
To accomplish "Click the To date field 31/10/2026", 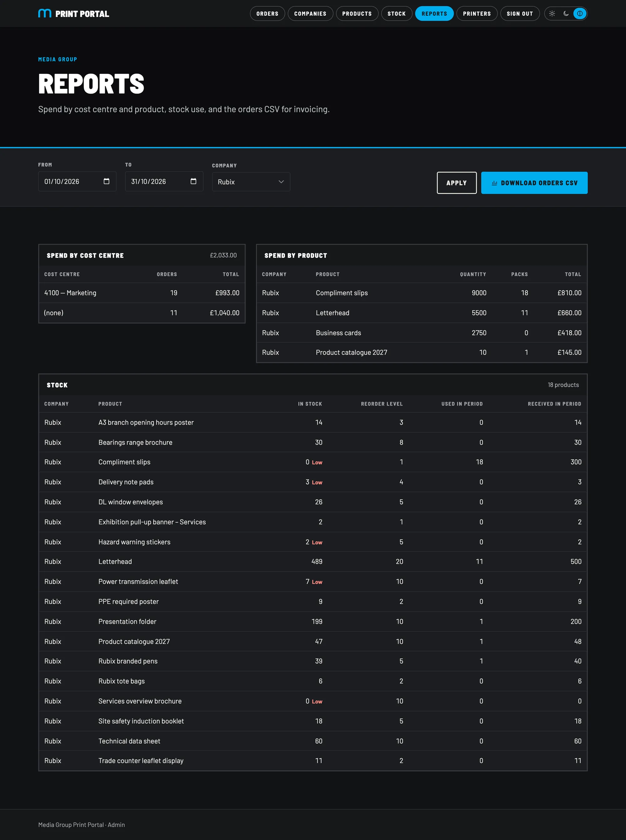I will point(164,182).
